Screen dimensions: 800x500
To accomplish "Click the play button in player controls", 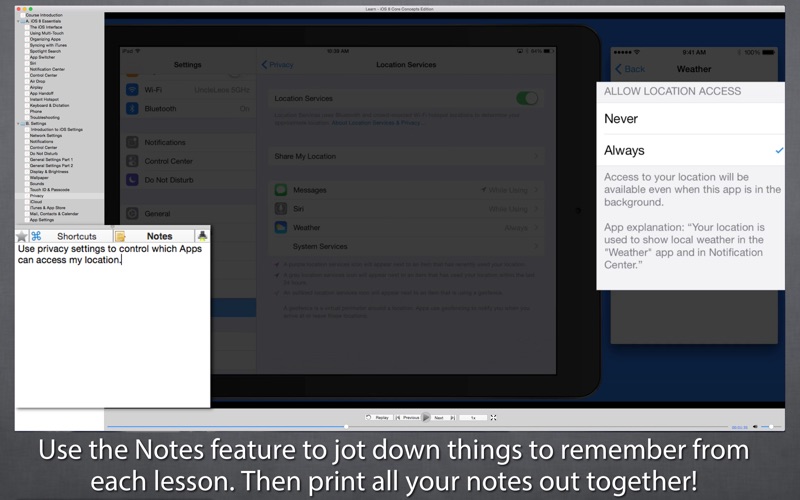I will coord(426,417).
